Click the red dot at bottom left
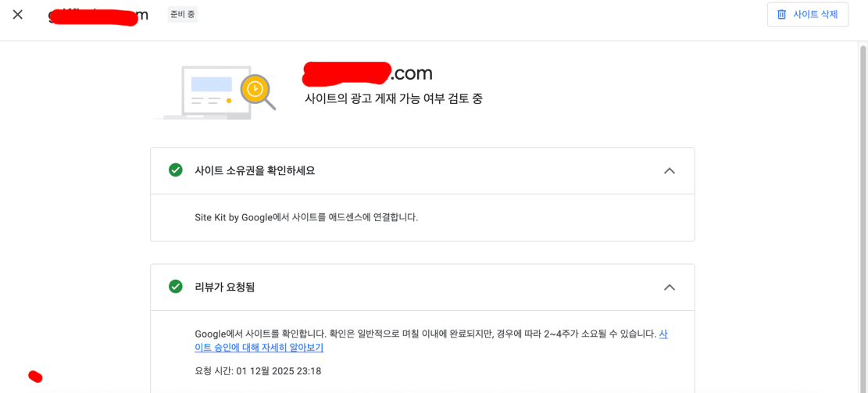868x393 pixels. click(35, 377)
